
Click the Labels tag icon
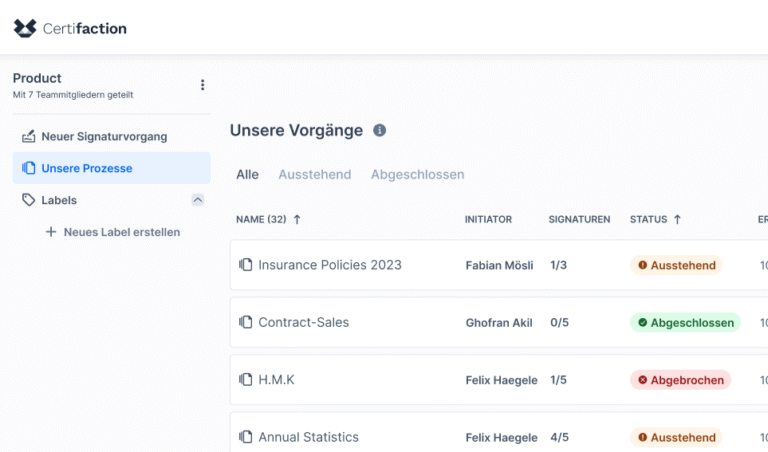28,200
